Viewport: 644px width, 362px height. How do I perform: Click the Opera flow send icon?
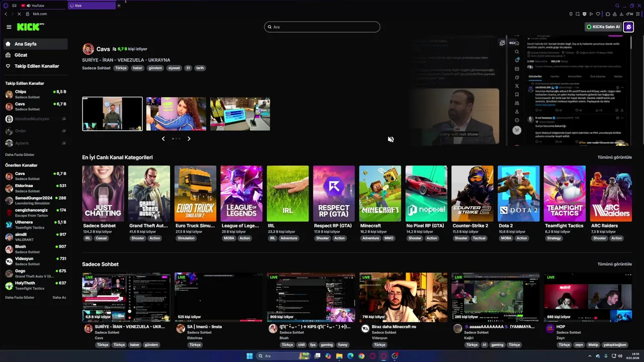(x=591, y=14)
